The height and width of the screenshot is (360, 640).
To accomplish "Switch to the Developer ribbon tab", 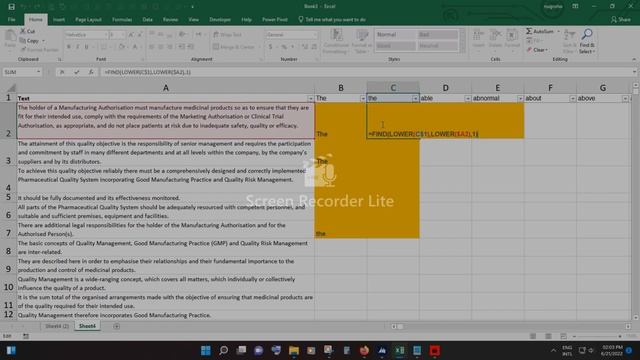I will (220, 20).
